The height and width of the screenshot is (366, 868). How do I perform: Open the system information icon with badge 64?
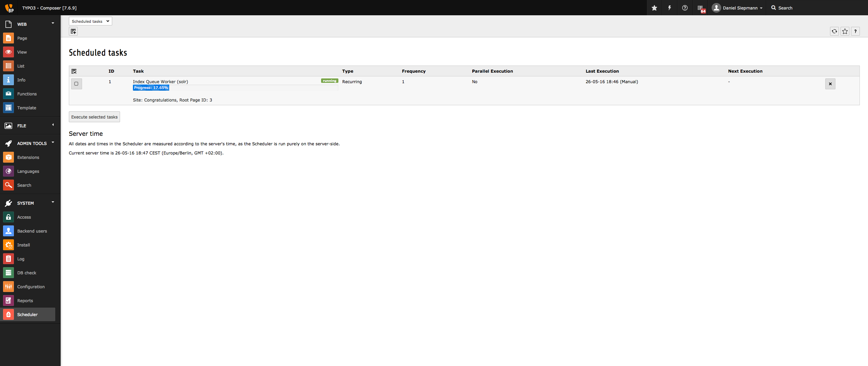tap(701, 8)
